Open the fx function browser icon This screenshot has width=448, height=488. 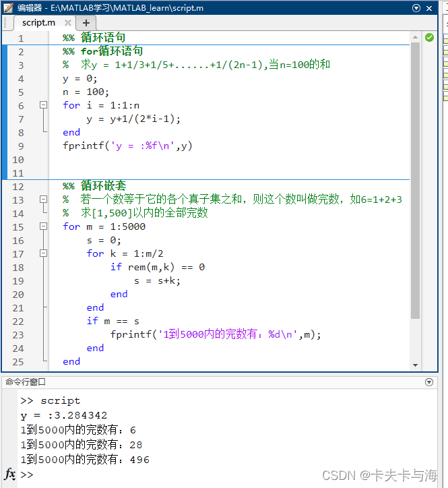pos(10,474)
